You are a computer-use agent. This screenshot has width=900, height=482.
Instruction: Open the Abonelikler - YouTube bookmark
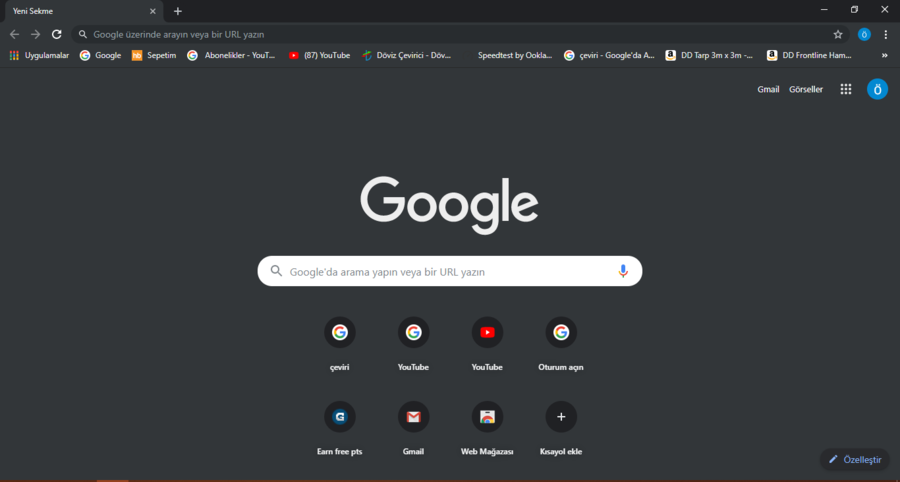pyautogui.click(x=231, y=56)
